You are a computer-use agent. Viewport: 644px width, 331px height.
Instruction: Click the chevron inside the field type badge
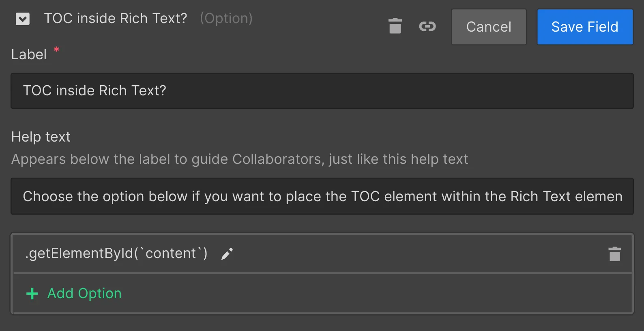[23, 19]
